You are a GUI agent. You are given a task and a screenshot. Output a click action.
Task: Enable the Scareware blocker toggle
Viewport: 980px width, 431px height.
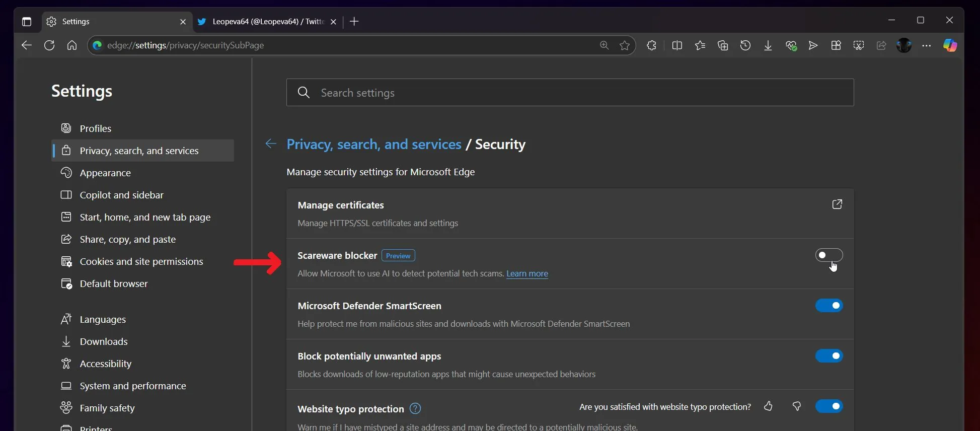[829, 255]
